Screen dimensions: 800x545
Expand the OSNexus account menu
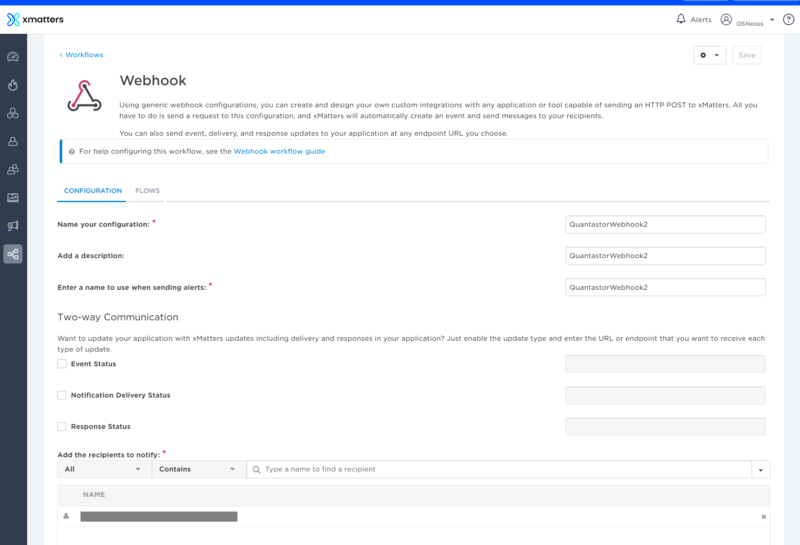772,20
